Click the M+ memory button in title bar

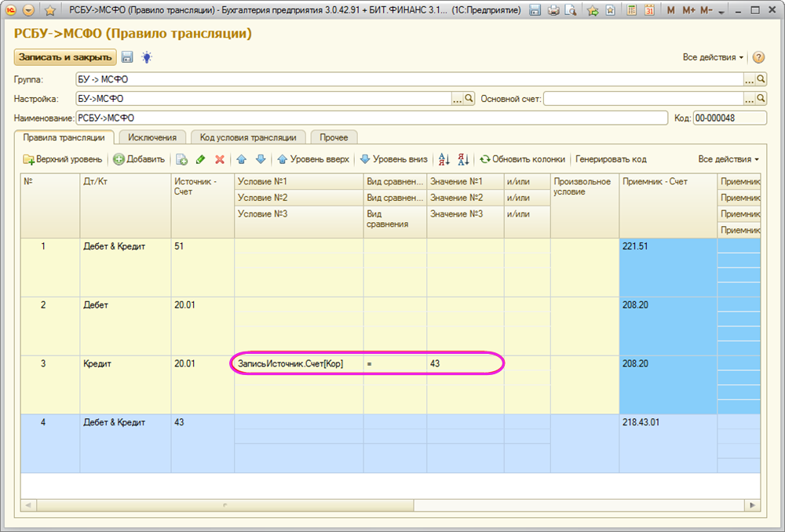click(x=688, y=10)
